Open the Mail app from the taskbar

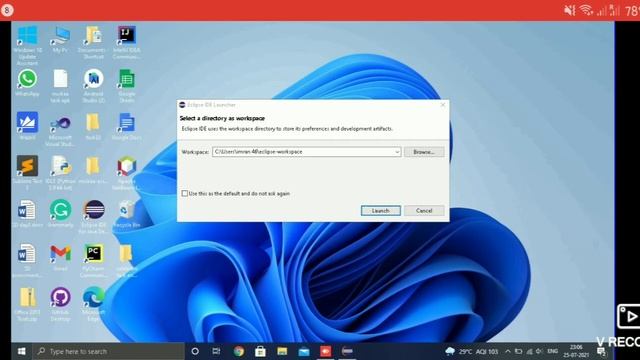coord(304,351)
